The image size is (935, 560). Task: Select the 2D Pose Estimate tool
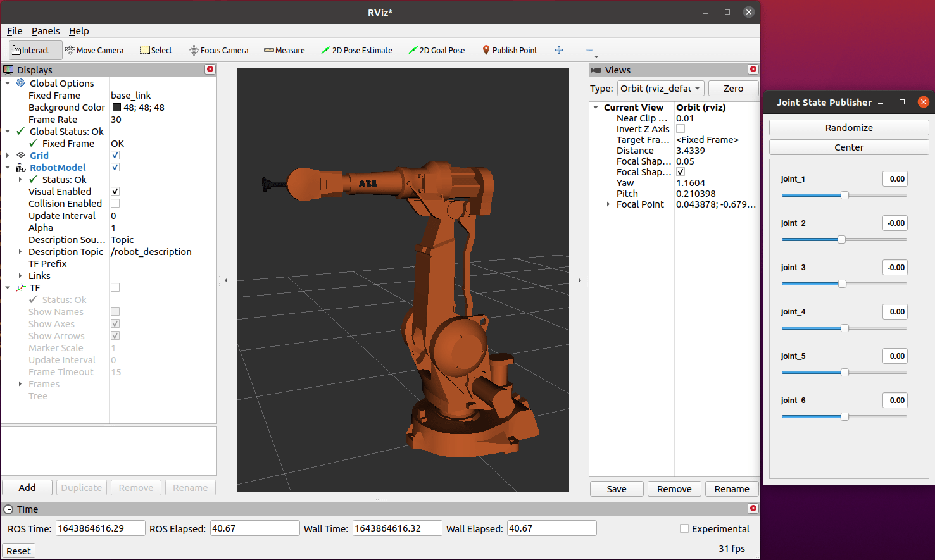click(356, 50)
